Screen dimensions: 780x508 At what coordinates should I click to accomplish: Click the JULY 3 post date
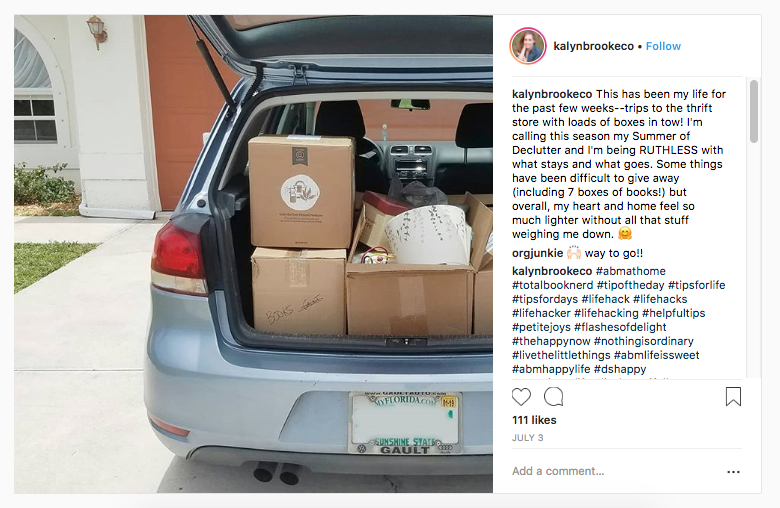tap(527, 438)
